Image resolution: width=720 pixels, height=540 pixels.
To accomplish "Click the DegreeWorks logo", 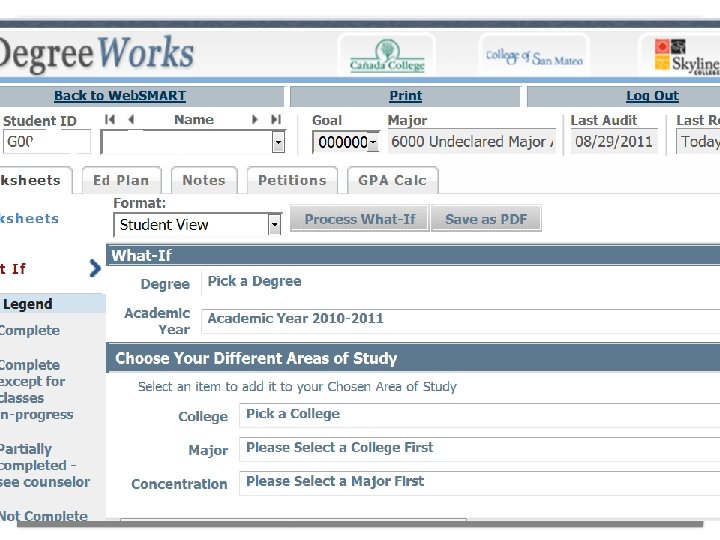I will [x=96, y=54].
